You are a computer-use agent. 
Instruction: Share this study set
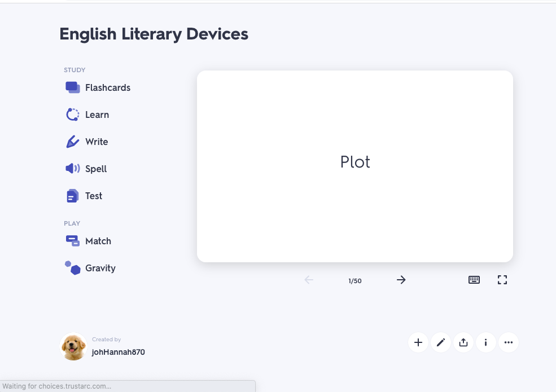pos(463,342)
